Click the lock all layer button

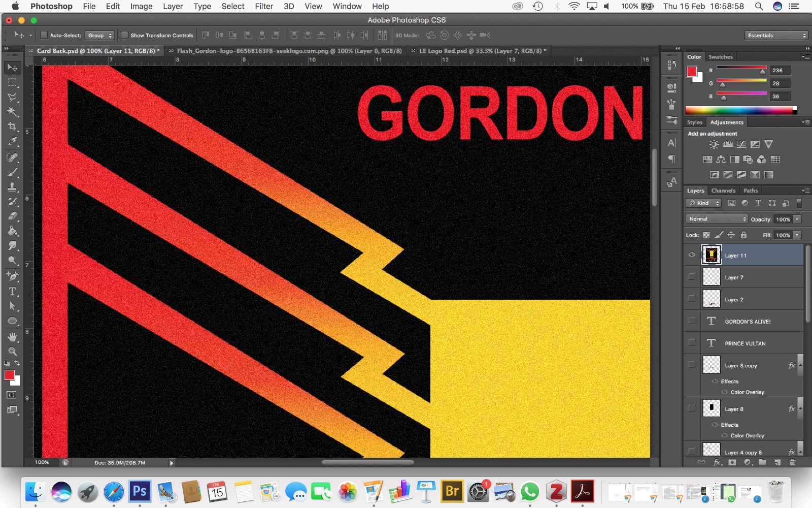click(743, 235)
